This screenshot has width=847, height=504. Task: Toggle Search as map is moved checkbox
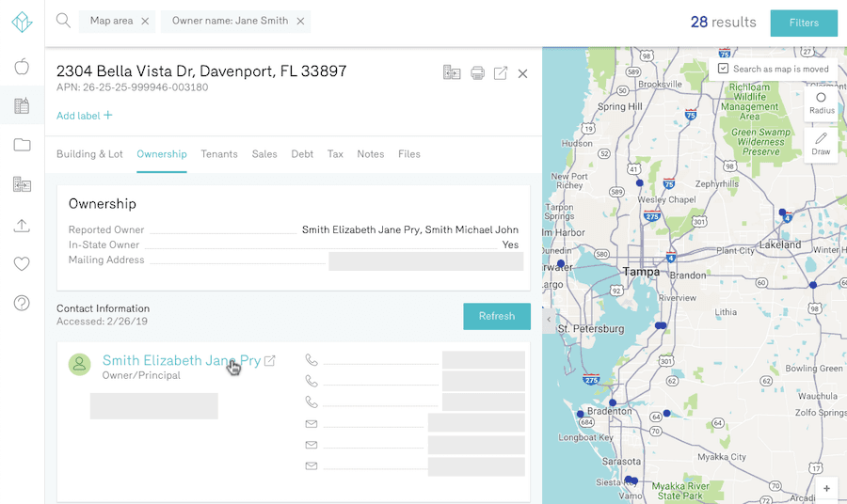(723, 69)
